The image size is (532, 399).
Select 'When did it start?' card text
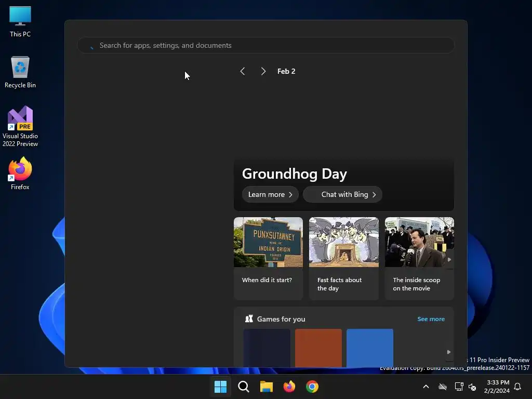(x=267, y=280)
